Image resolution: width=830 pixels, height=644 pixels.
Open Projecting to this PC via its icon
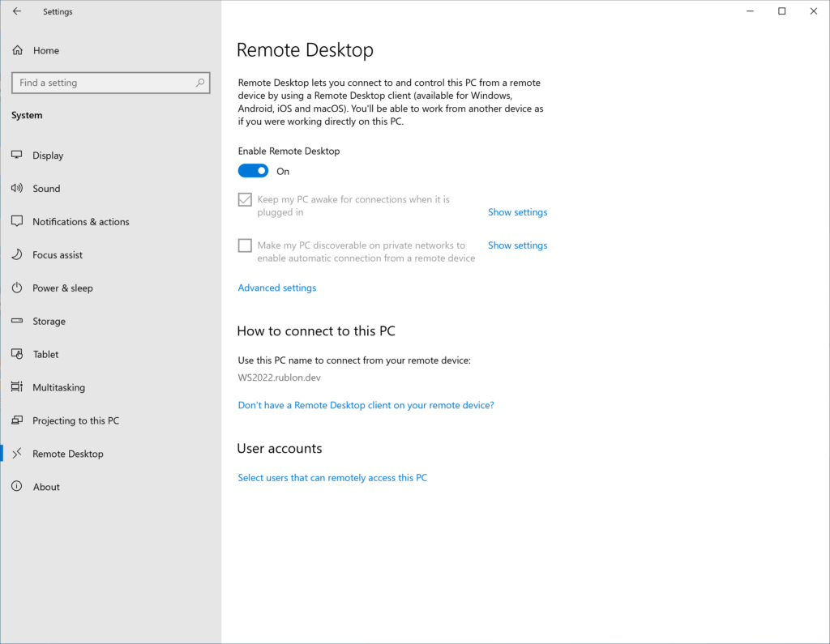coord(17,420)
